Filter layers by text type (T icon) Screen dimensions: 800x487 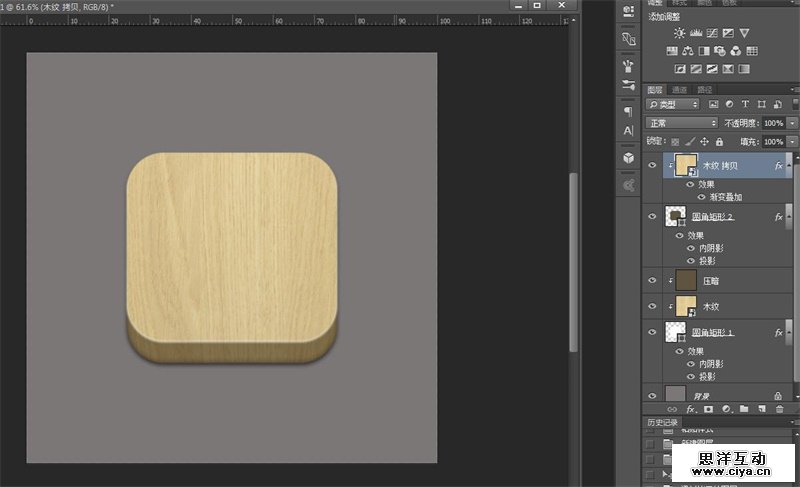click(x=746, y=104)
